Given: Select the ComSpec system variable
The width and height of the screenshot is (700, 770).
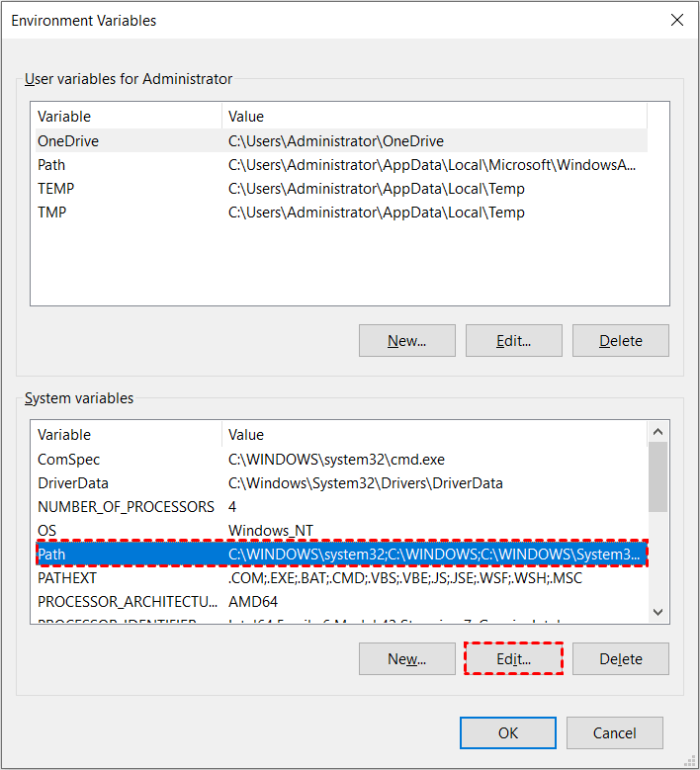Looking at the screenshot, I should tap(69, 460).
